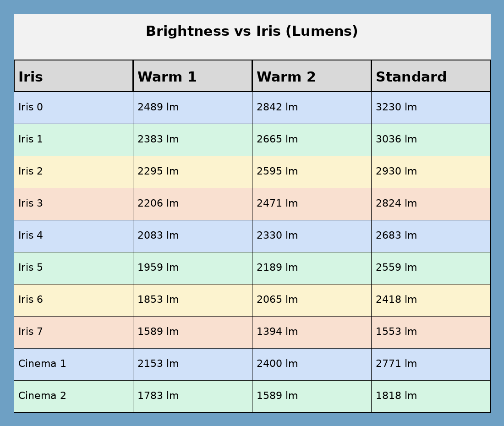Click the Cinema 1 row label

click(42, 364)
